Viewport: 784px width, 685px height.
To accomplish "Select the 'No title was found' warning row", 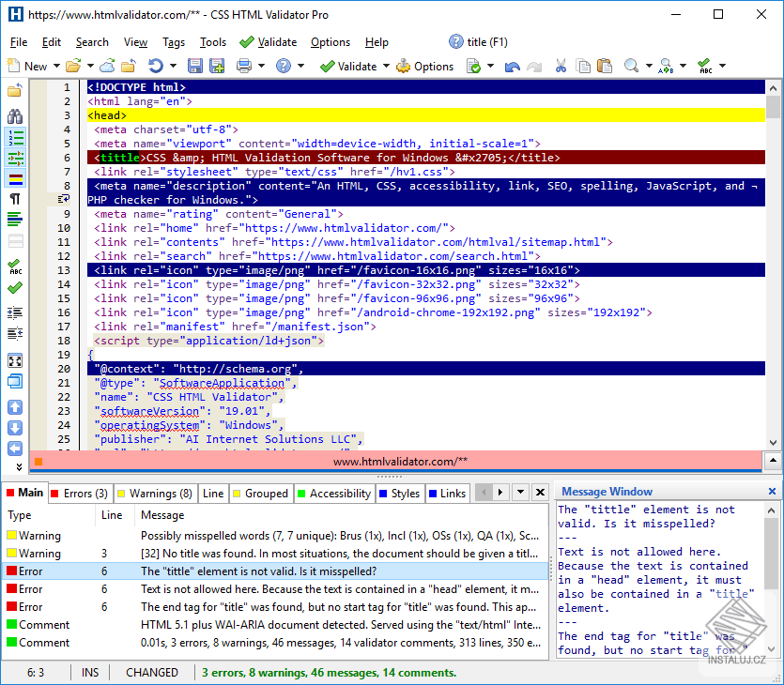I will pos(275,553).
